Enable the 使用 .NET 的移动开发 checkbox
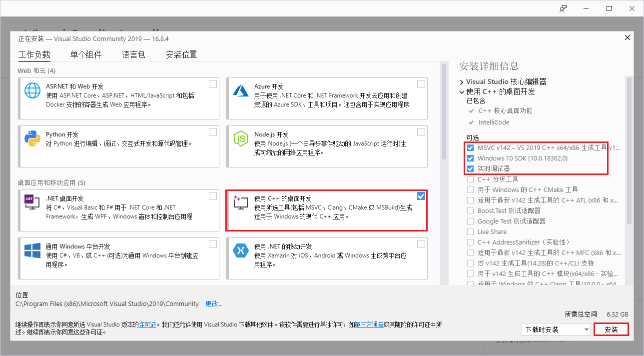 [x=421, y=244]
